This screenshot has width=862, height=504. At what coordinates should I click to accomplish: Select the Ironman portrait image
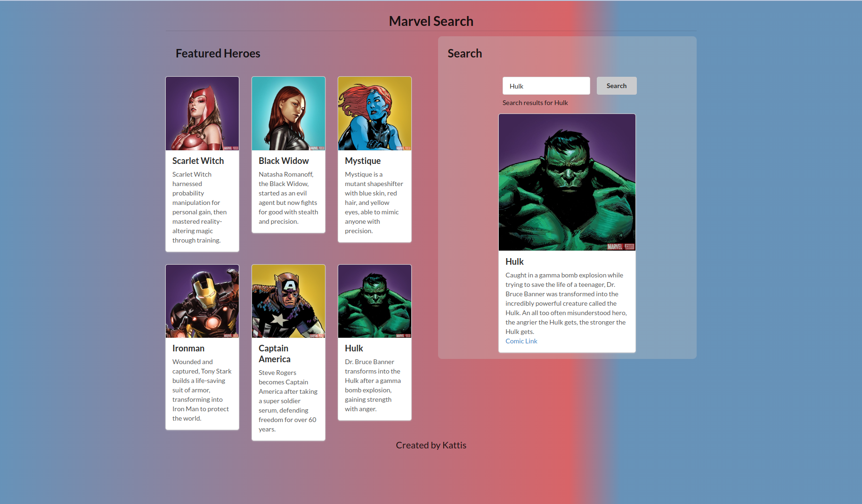coord(202,301)
